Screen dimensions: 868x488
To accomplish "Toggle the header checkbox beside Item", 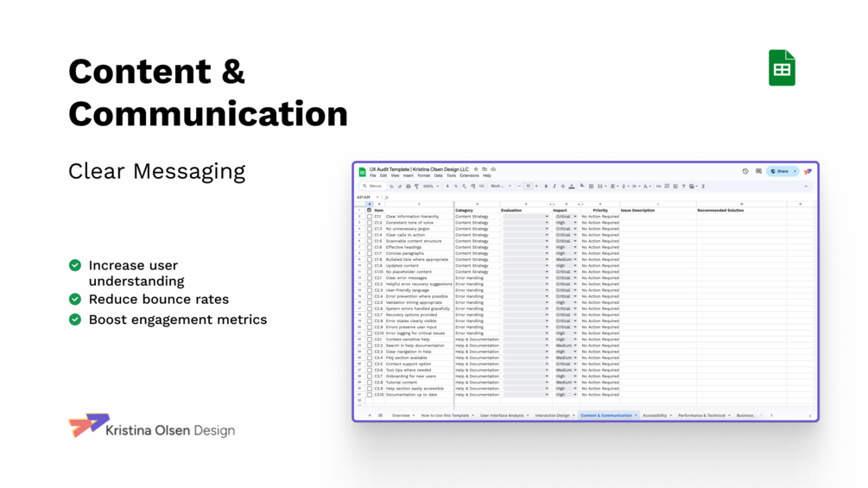I will pos(370,210).
